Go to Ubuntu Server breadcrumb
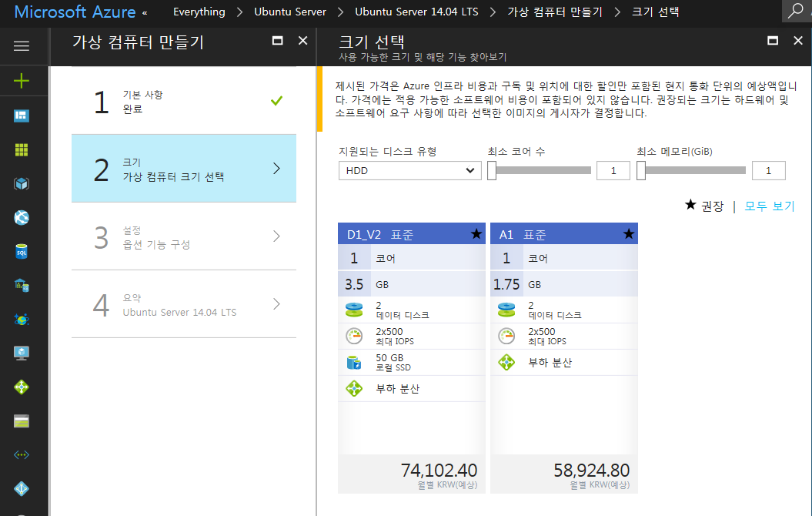812x516 pixels. pyautogui.click(x=290, y=12)
